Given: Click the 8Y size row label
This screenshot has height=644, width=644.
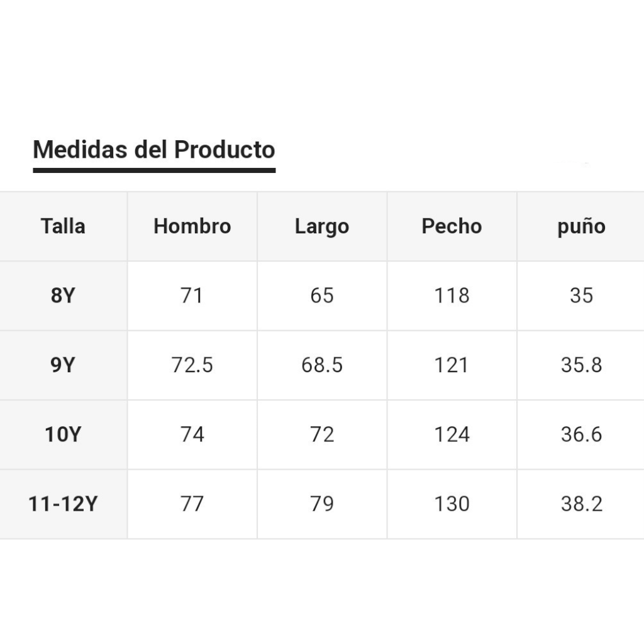Looking at the screenshot, I should 63,296.
